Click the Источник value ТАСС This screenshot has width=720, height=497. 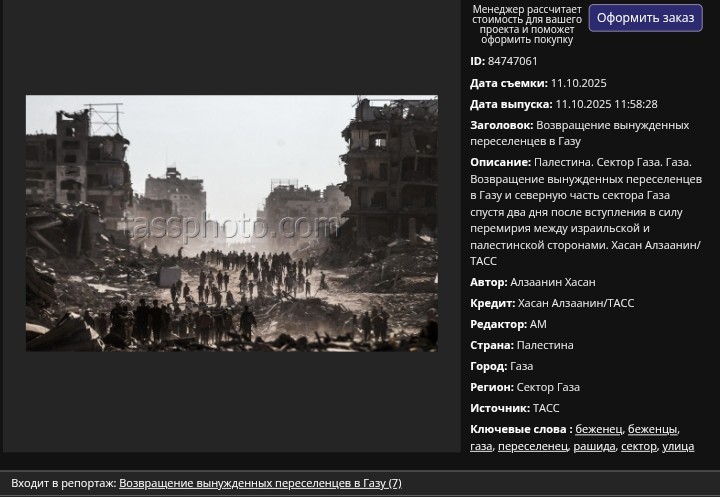click(545, 408)
